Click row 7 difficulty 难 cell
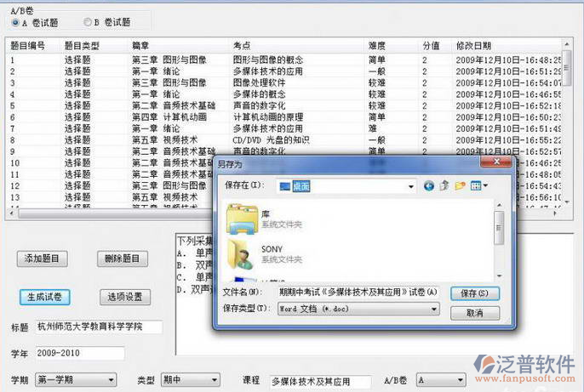The width and height of the screenshot is (584, 392). (x=373, y=128)
